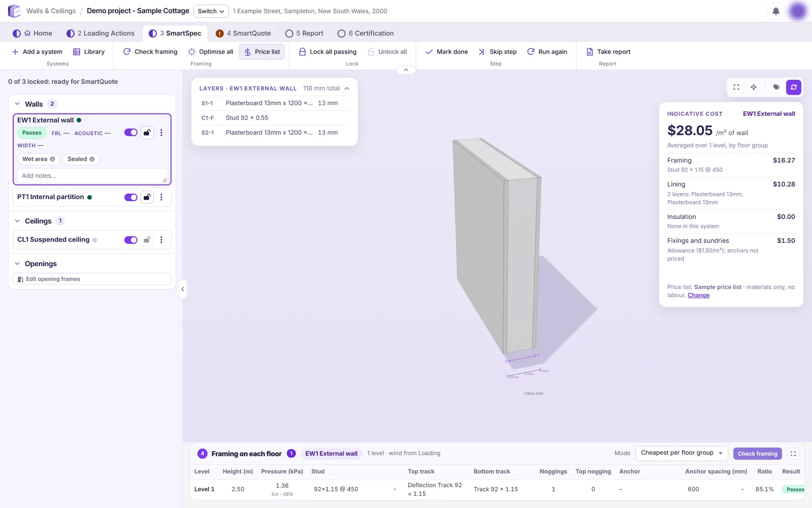Click the purple Check framing button
This screenshot has width=812, height=508.
[x=757, y=454]
